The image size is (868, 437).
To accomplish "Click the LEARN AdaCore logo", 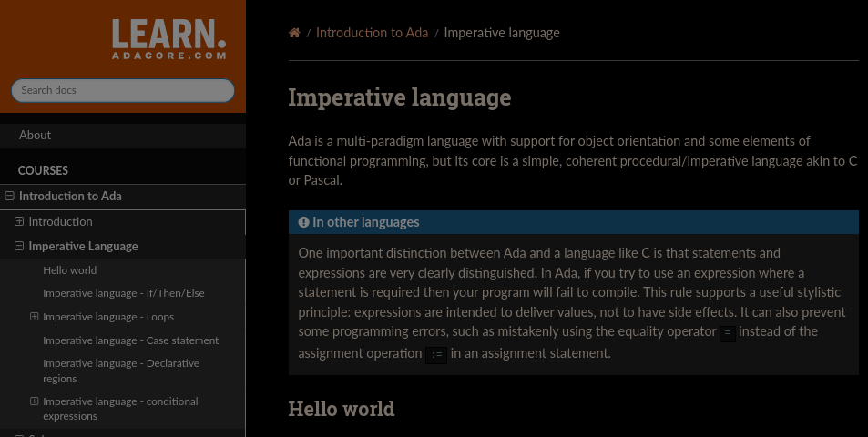I will tap(168, 40).
